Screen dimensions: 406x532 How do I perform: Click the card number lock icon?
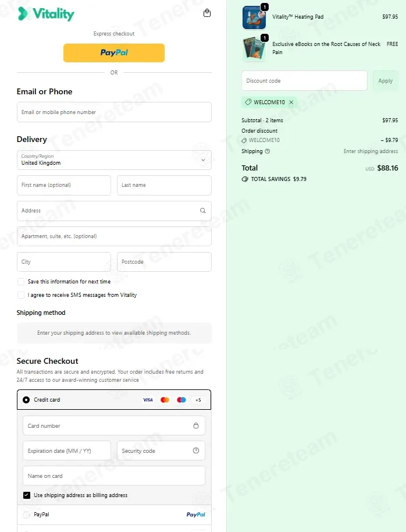click(196, 425)
